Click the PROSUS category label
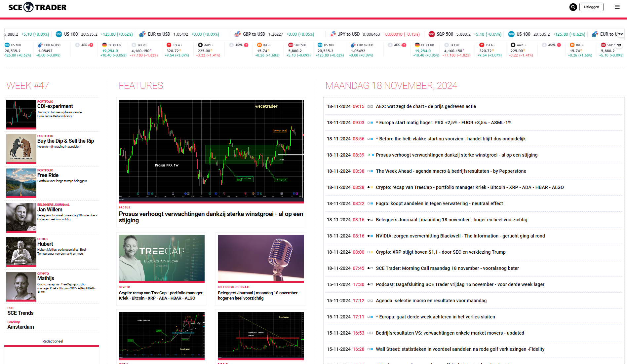This screenshot has height=364, width=627. [x=125, y=207]
